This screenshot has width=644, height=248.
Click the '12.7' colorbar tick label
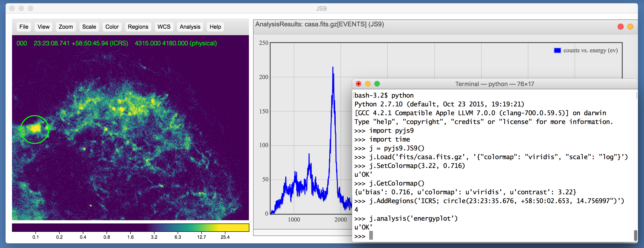click(201, 237)
